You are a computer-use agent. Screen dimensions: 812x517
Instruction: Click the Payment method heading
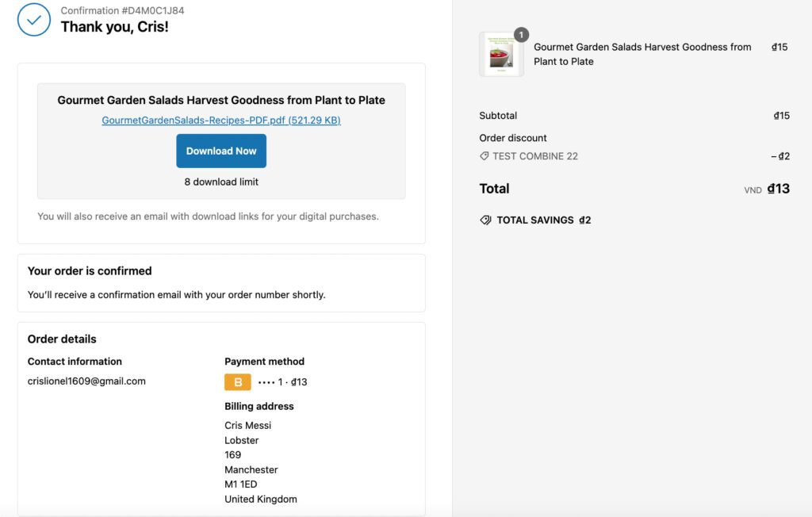pos(264,361)
